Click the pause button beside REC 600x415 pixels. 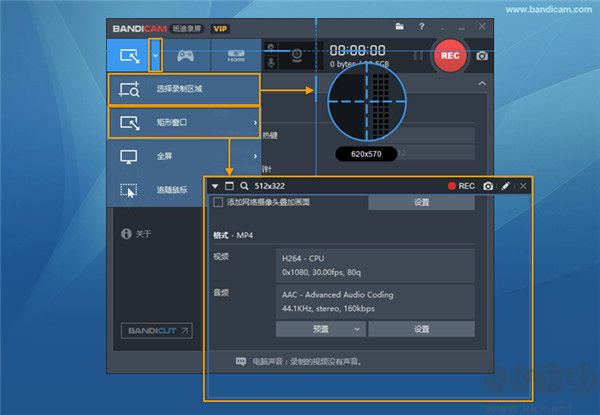coord(418,56)
